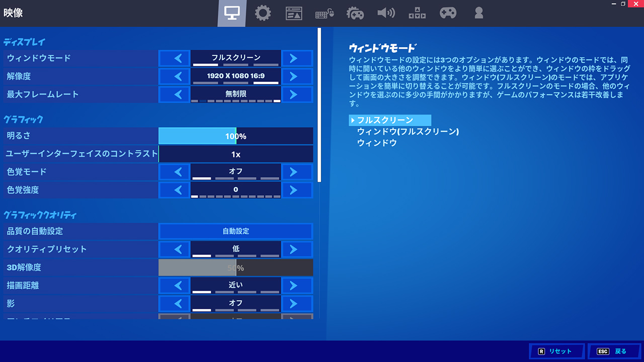
Task: Click left arrow for 影
Action: tap(175, 304)
